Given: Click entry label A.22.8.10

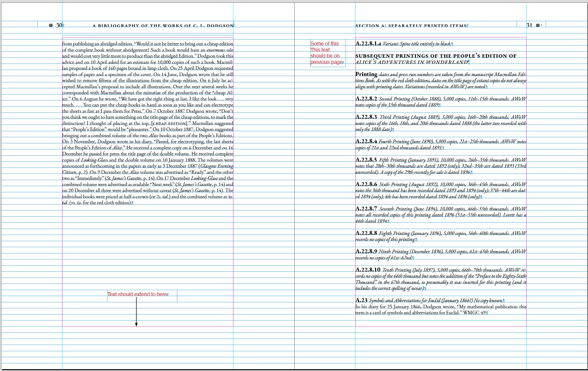Looking at the screenshot, I should (368, 270).
